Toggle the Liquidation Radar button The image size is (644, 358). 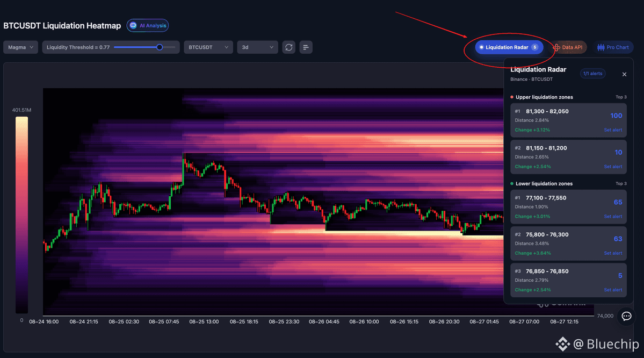[x=509, y=47]
